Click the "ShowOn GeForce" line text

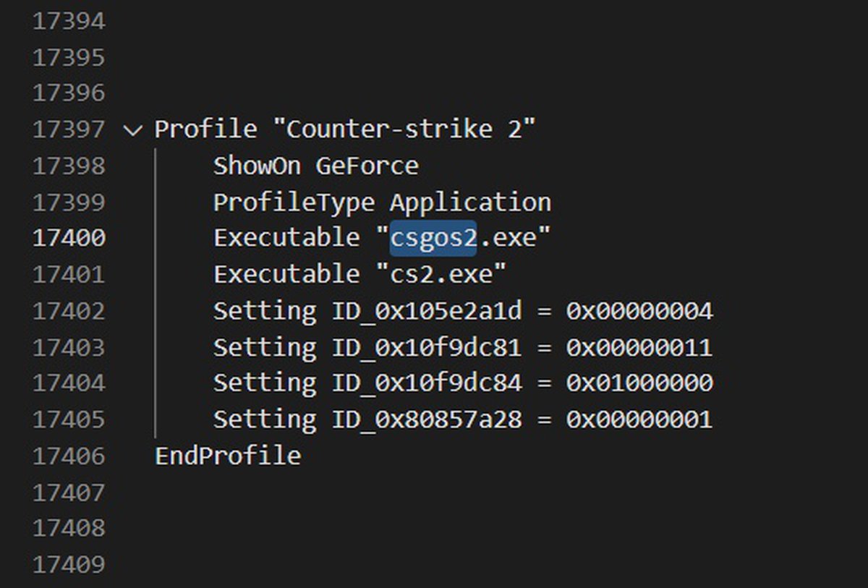pos(315,166)
